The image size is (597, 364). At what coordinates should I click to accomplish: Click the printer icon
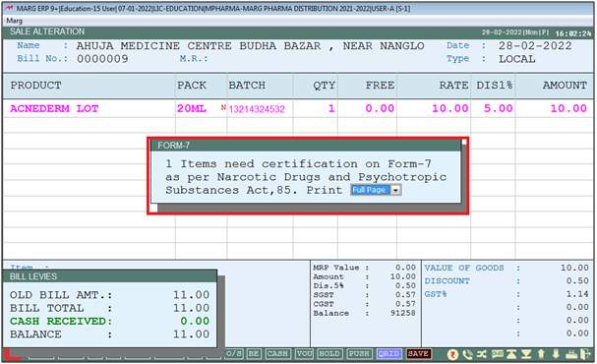pyautogui.click(x=571, y=354)
